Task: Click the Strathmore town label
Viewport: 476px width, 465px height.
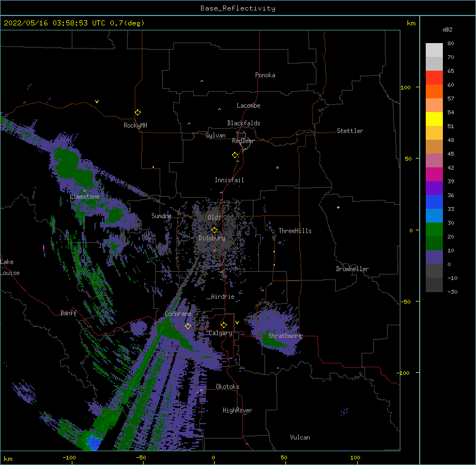Action: [285, 336]
